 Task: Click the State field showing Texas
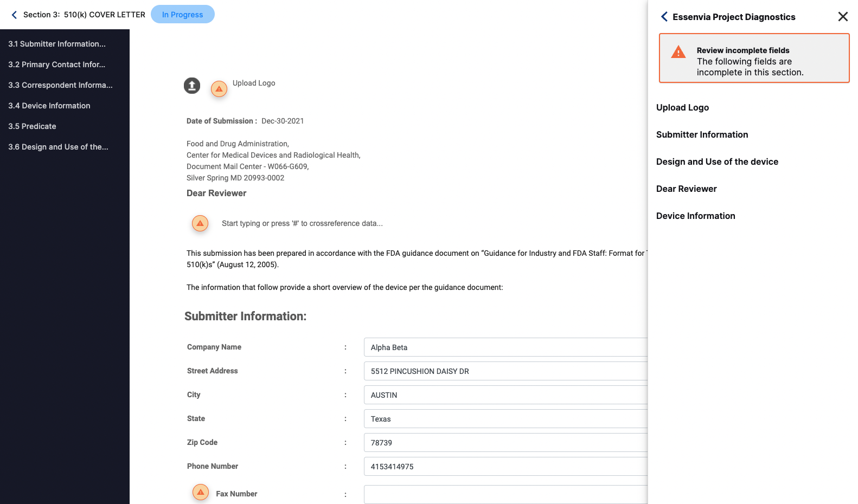505,419
